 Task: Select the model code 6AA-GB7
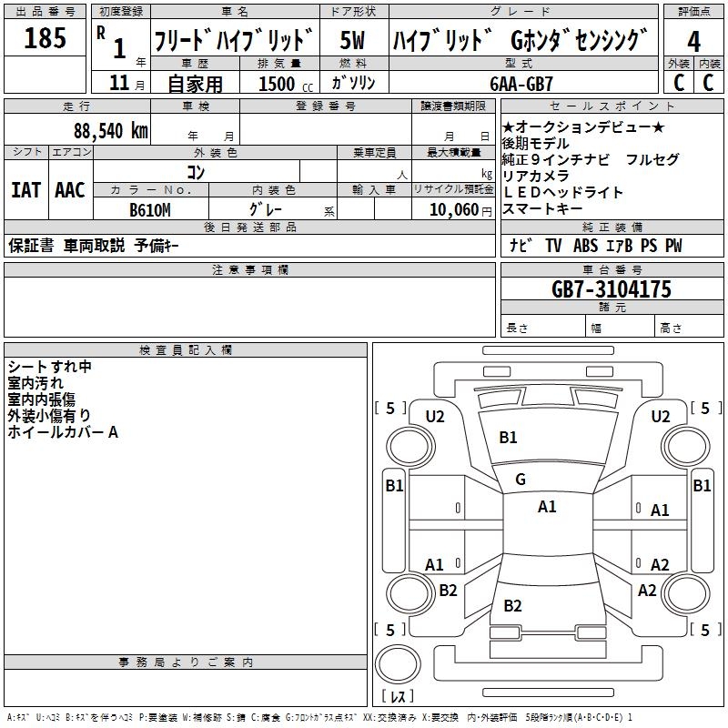[x=521, y=84]
